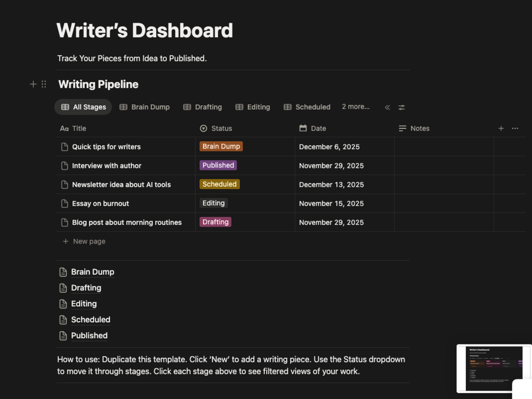The height and width of the screenshot is (399, 532).
Task: Click the Drafting subpage document icon
Action: [63, 288]
